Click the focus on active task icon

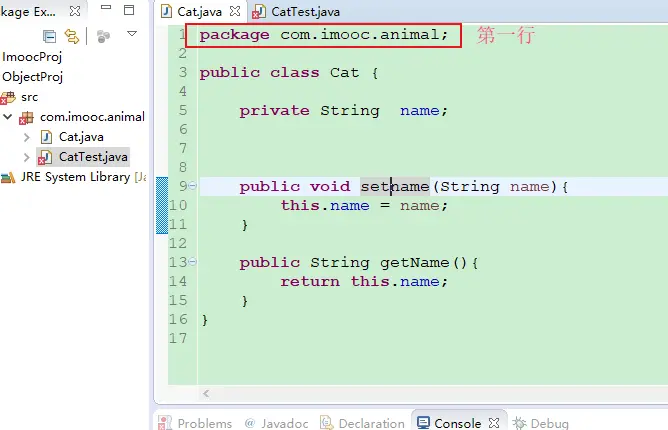(103, 37)
